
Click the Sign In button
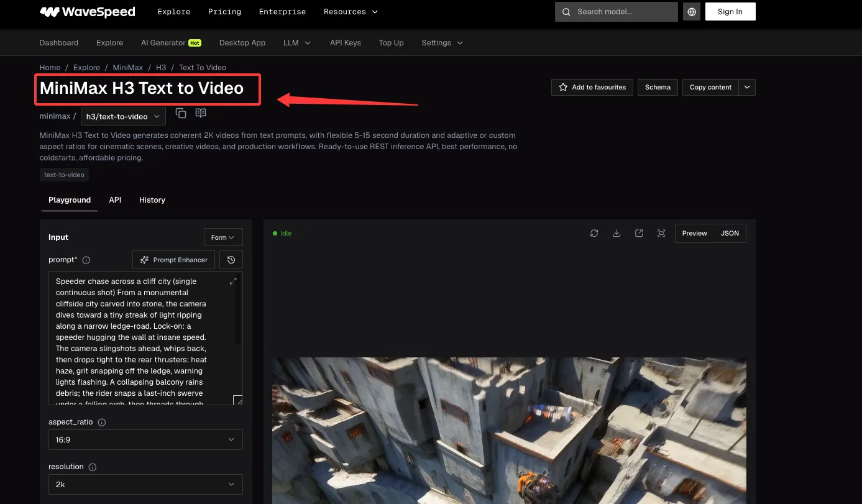point(730,12)
